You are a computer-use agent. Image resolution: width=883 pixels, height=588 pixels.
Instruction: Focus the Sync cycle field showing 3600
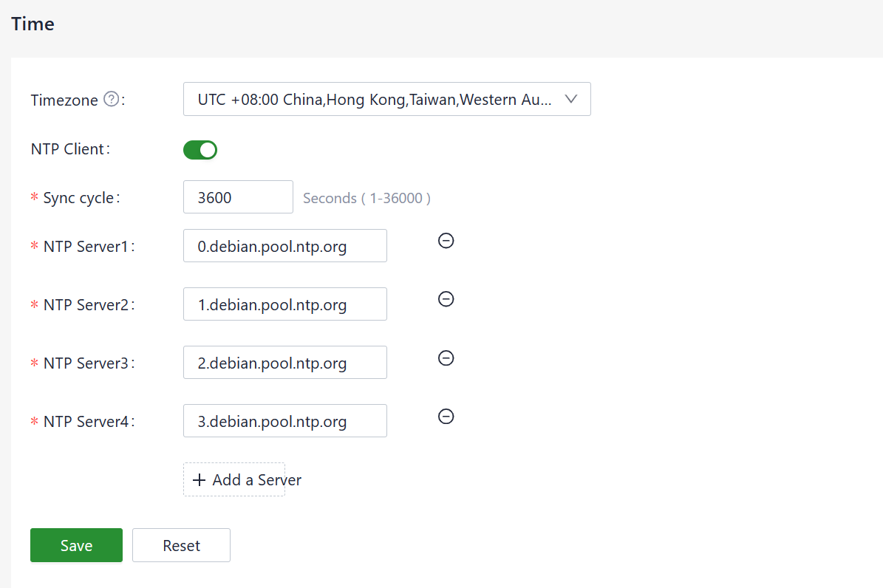(x=238, y=197)
